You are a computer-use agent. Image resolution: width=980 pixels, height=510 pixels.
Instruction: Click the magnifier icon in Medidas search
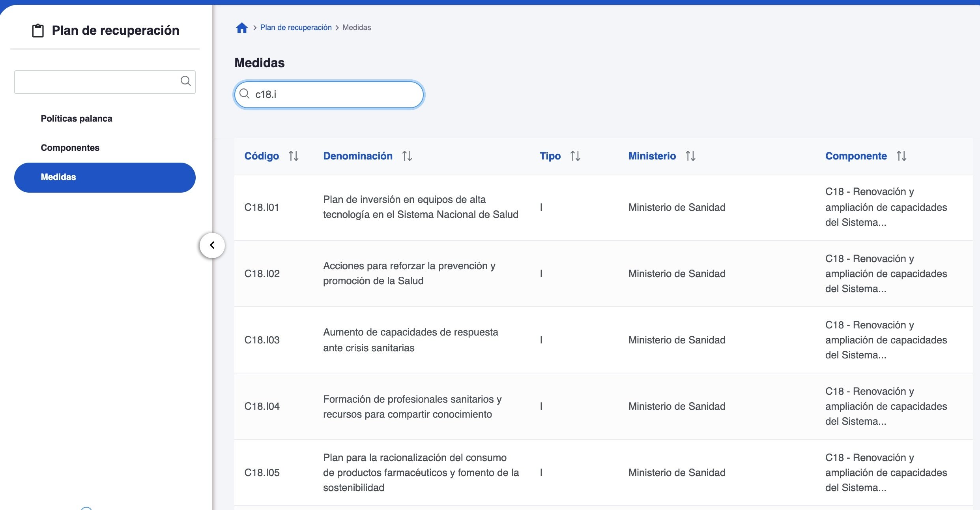[x=245, y=94]
